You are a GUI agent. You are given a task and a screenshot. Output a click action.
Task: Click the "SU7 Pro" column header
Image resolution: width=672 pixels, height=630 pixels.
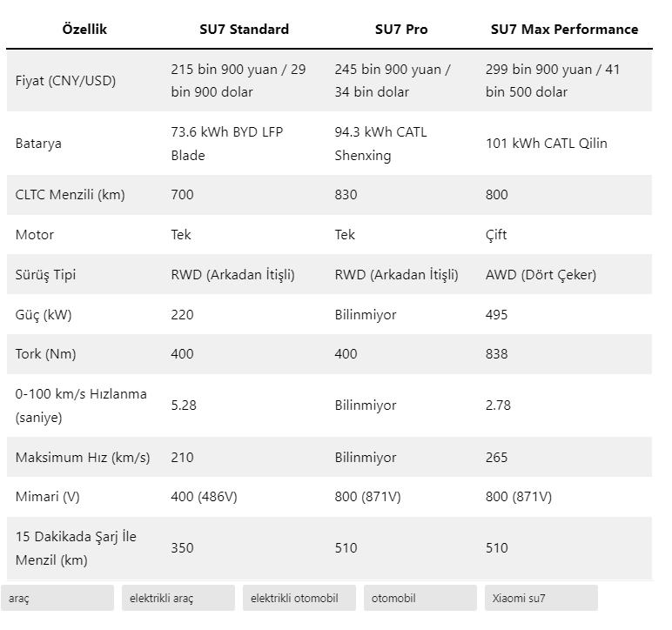point(401,29)
